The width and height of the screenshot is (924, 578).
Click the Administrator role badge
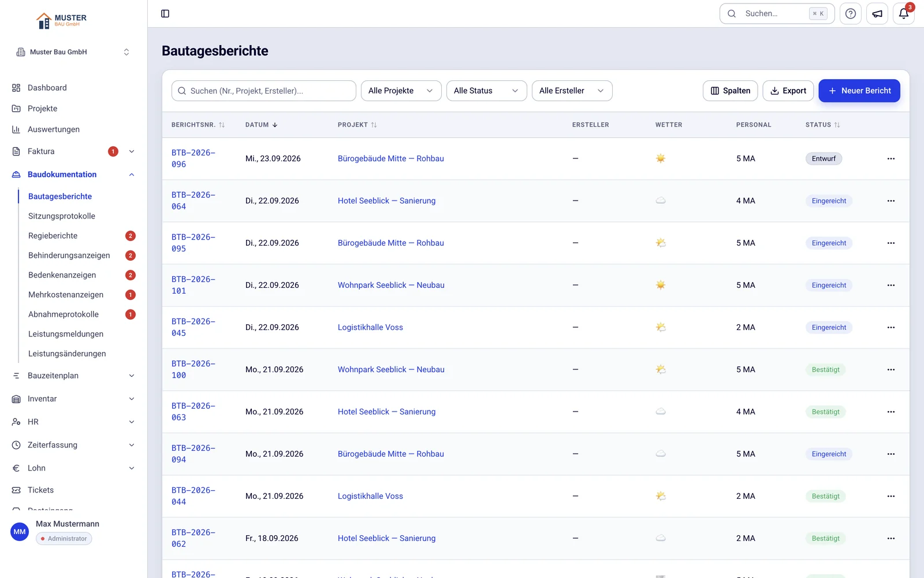click(x=64, y=539)
